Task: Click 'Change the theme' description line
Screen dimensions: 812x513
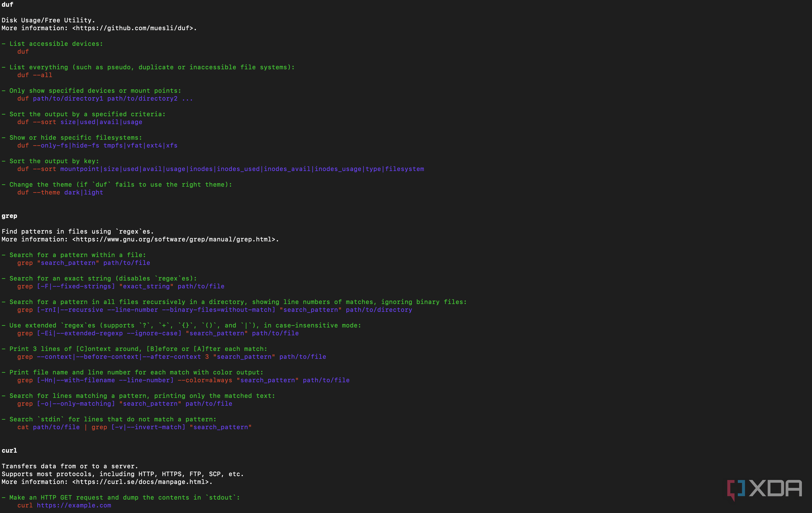Action: [117, 184]
